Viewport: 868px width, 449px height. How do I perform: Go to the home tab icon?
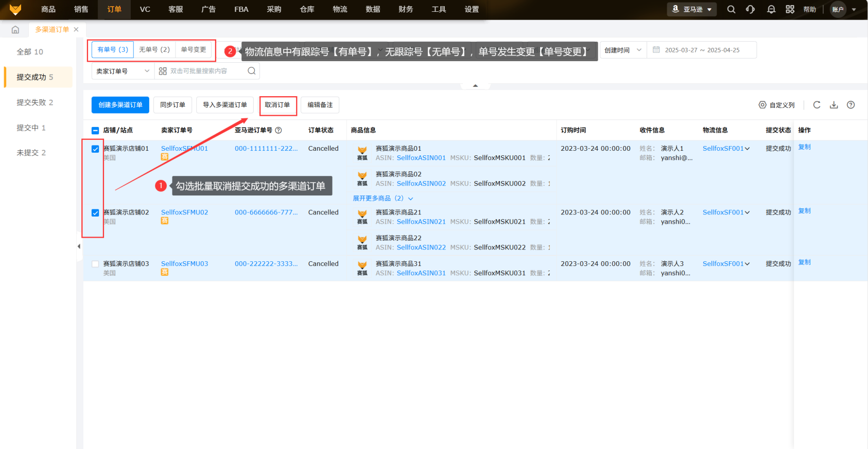click(15, 30)
